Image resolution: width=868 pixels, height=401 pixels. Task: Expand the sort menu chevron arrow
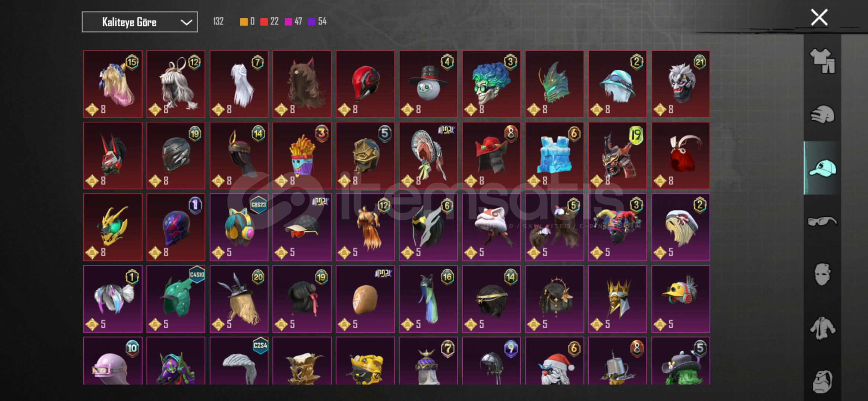tap(186, 22)
